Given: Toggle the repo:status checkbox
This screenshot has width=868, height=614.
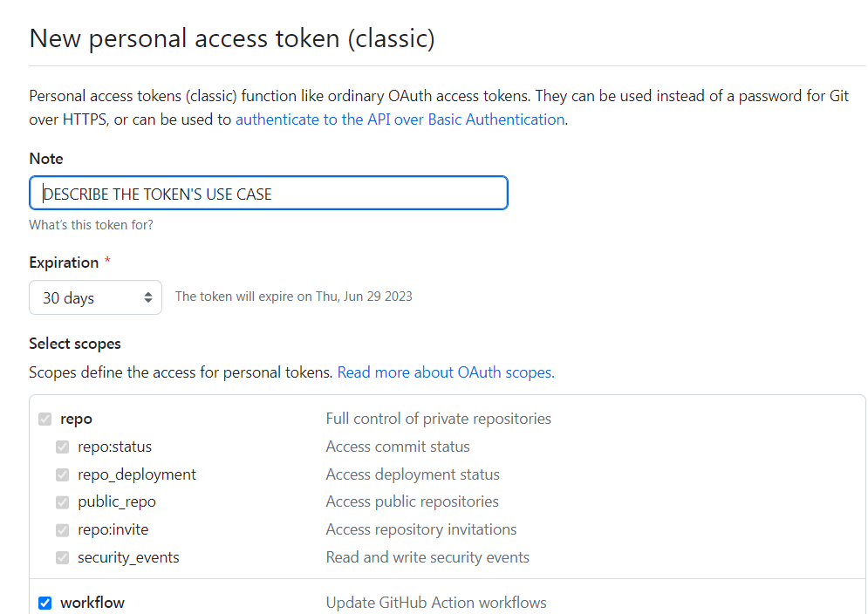Looking at the screenshot, I should pyautogui.click(x=63, y=447).
